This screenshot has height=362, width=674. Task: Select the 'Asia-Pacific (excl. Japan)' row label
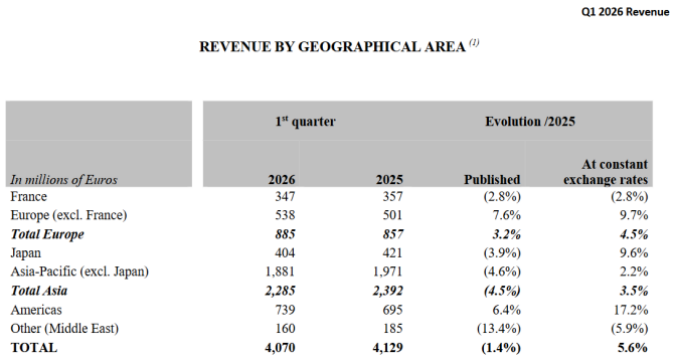80,272
